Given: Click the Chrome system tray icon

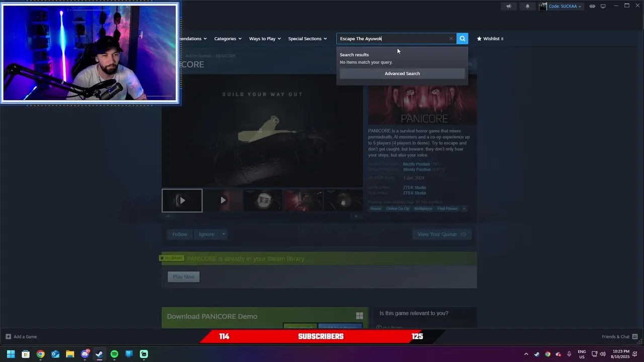Looking at the screenshot, I should 547,354.
